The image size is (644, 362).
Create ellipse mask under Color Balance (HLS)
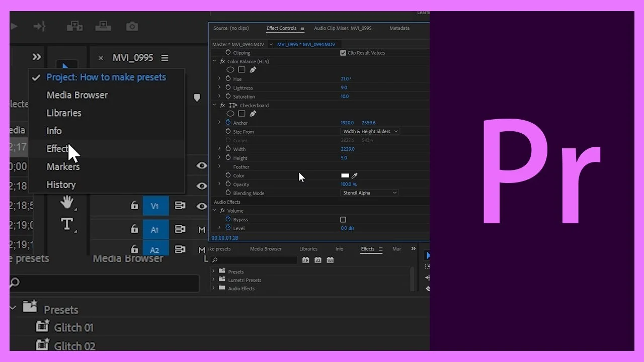pos(230,70)
